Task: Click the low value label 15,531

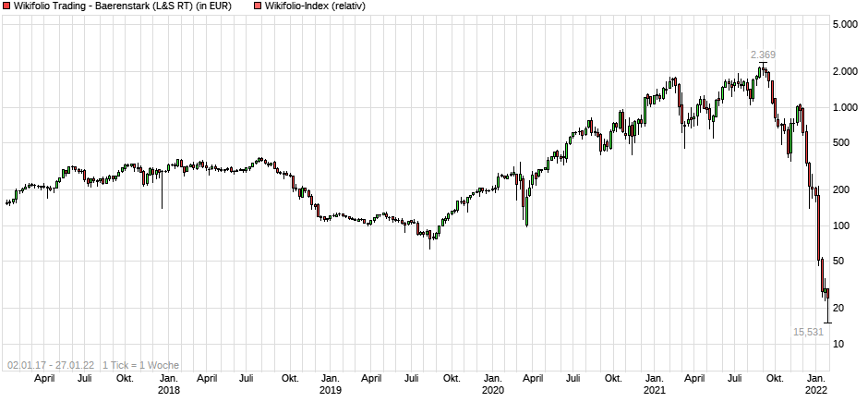Action: [x=808, y=333]
